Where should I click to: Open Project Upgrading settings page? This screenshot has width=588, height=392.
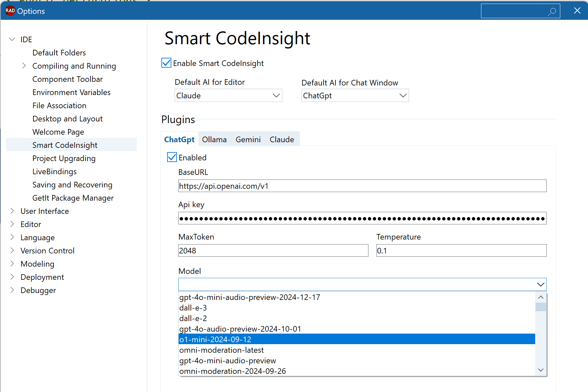[x=64, y=158]
